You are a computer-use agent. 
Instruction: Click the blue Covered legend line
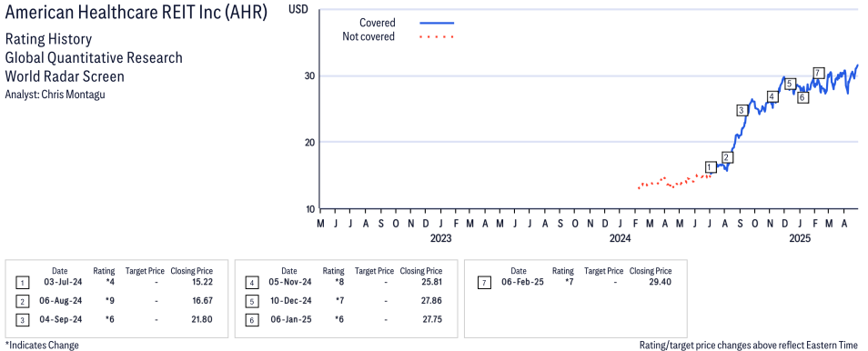[437, 23]
